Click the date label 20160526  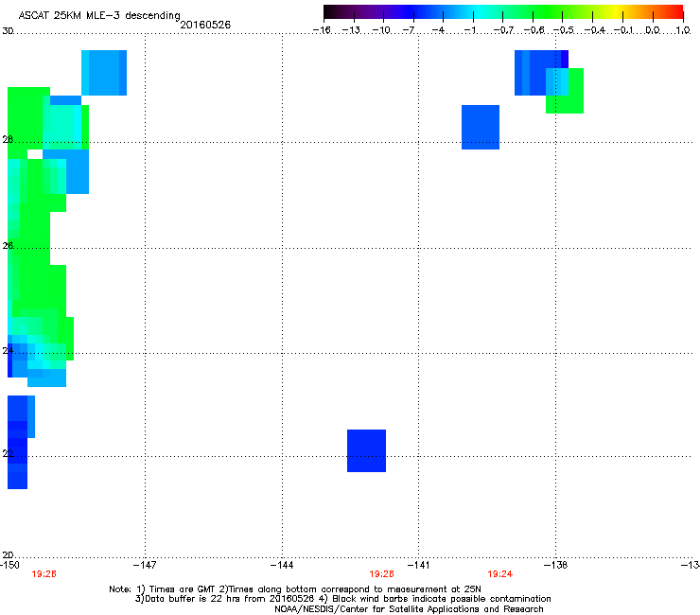click(x=205, y=25)
